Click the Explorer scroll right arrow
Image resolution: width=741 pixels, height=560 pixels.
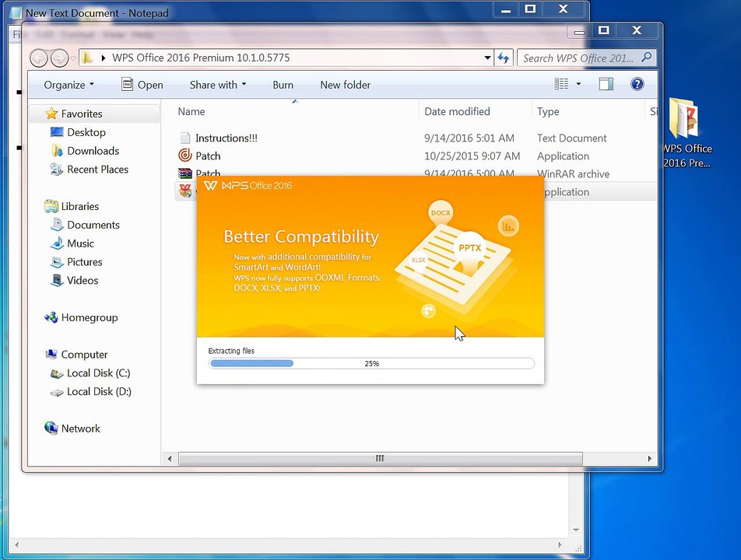[649, 458]
